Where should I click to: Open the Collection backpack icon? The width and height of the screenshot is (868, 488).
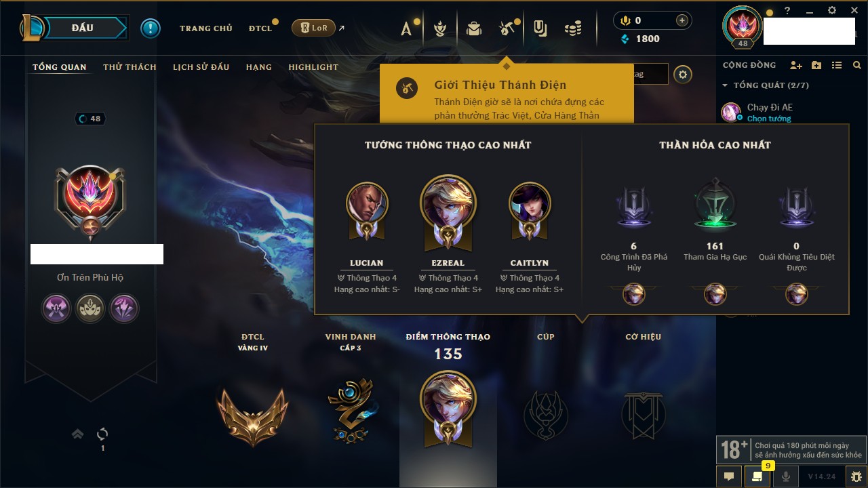pos(473,28)
